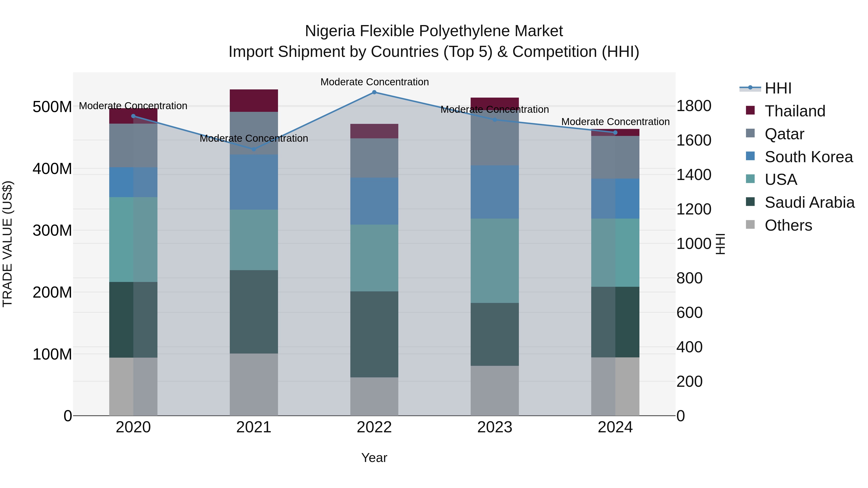Click the 2023 x-axis label
The width and height of the screenshot is (868, 488).
point(495,427)
